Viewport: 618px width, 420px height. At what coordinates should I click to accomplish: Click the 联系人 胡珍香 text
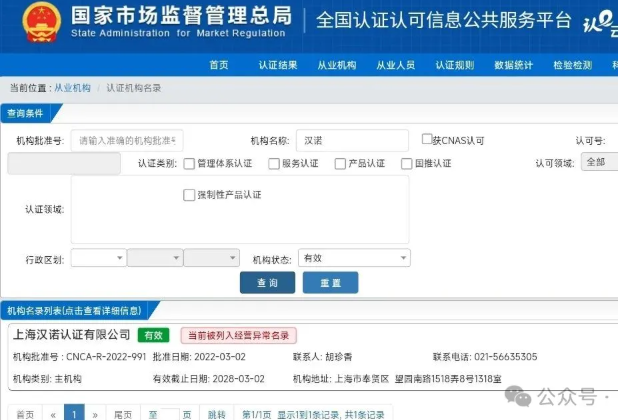click(322, 357)
